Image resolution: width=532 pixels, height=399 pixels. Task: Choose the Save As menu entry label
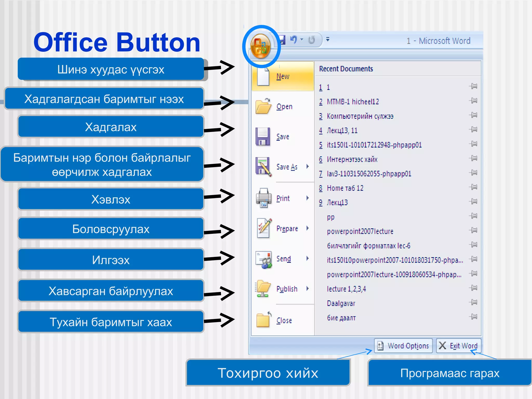(x=287, y=167)
